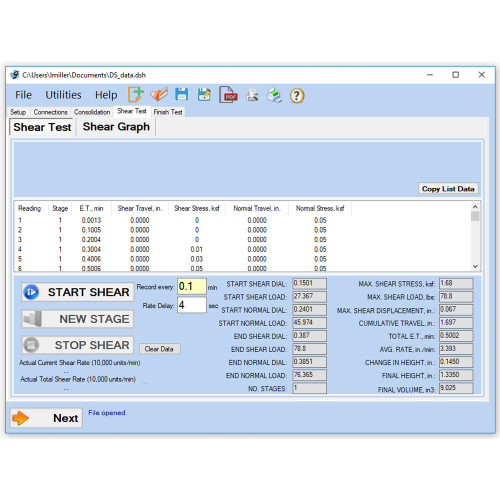The height and width of the screenshot is (500, 500).
Task: Click the CUMULATIVE TRAVEL field 1.697
Action: click(x=456, y=323)
